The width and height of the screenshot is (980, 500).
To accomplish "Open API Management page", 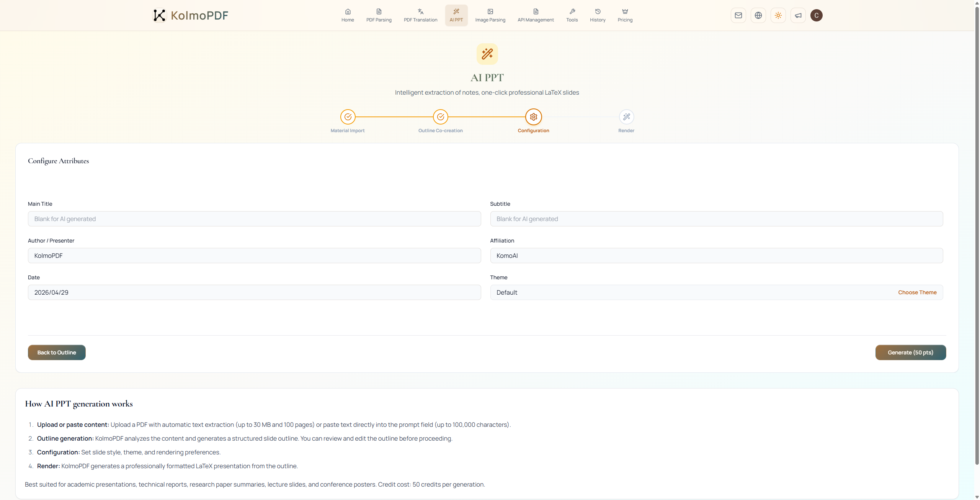I will tap(536, 15).
